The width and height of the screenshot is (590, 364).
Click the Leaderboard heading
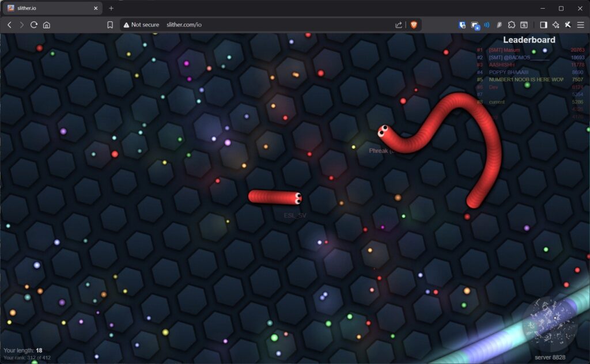[x=529, y=40]
